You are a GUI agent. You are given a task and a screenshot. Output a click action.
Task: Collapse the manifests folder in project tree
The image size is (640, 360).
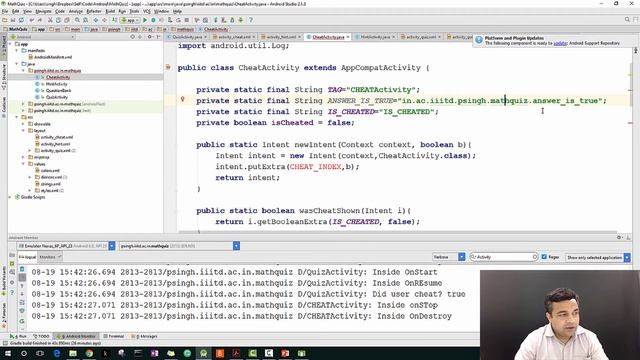[x=17, y=51]
